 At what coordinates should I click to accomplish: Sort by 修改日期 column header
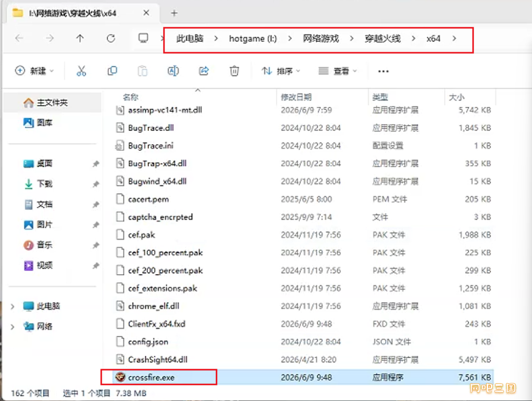[x=296, y=97]
